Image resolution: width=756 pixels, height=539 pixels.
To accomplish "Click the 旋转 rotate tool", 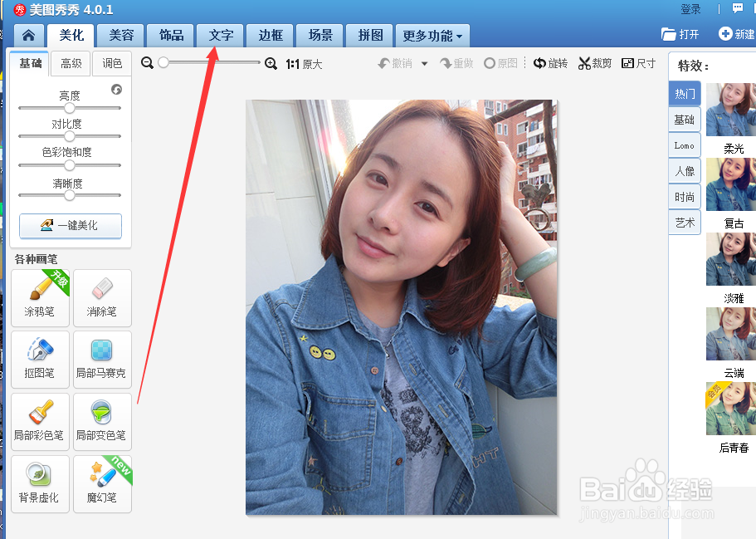I will click(550, 62).
